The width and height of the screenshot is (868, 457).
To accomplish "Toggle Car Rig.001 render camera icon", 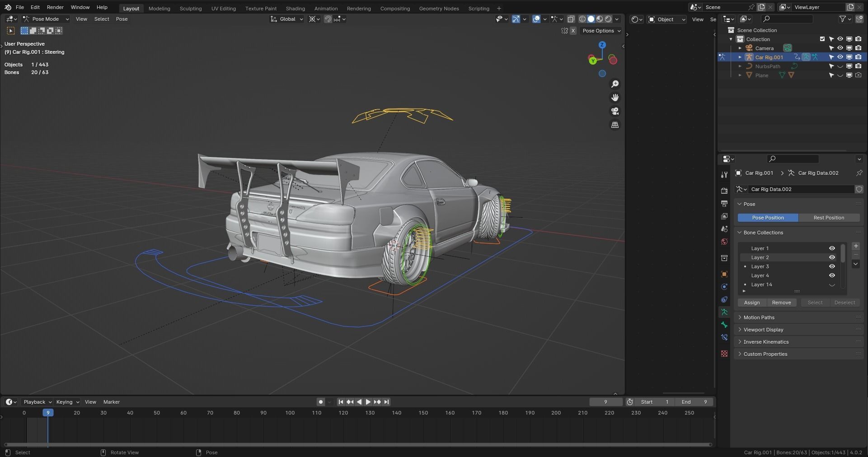I will [x=858, y=57].
